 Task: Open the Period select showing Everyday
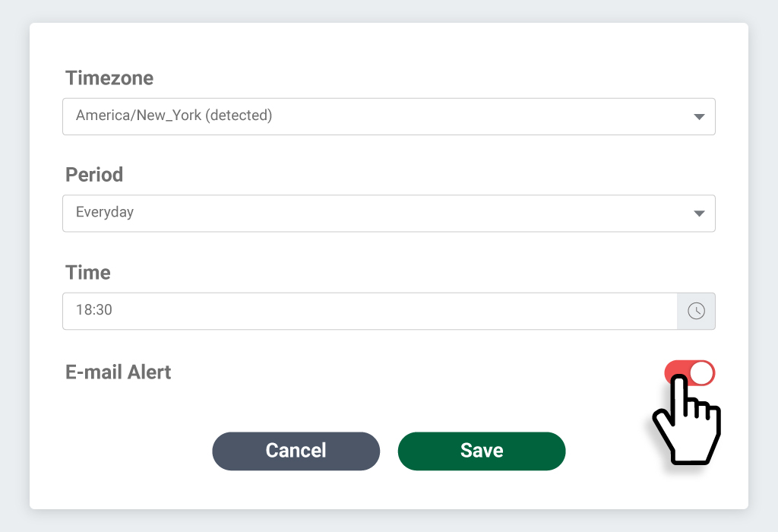(x=389, y=214)
